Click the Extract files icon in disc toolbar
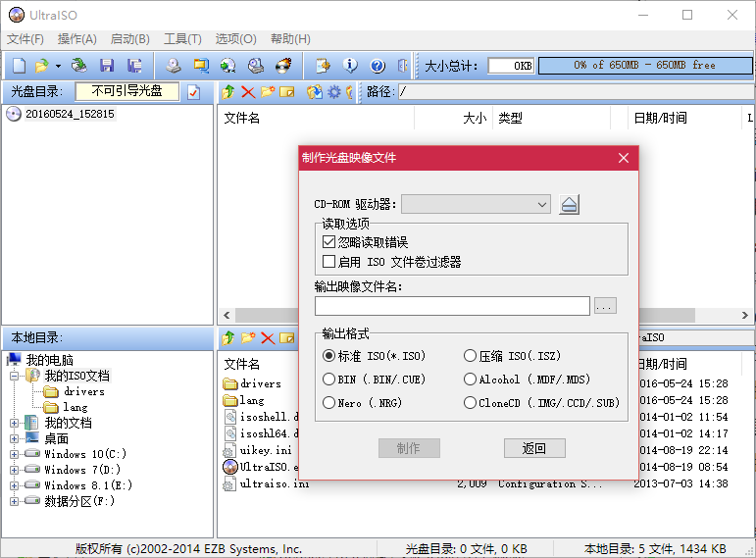 315,91
